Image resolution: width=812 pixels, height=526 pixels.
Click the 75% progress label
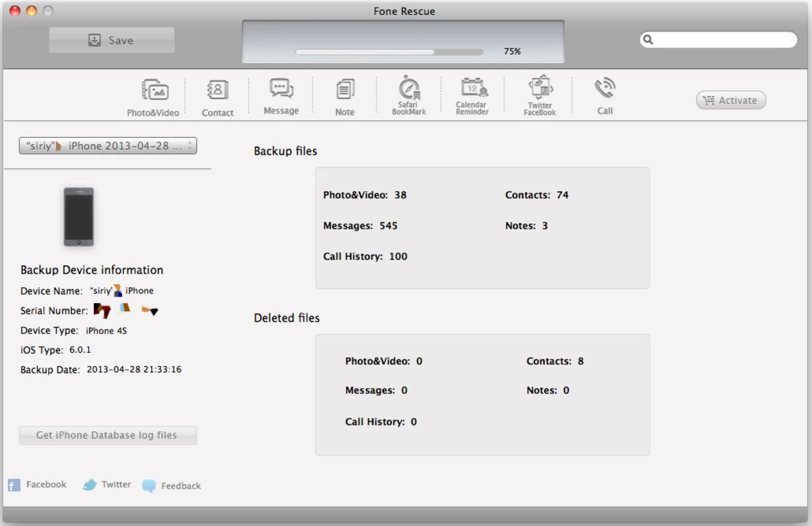(512, 51)
